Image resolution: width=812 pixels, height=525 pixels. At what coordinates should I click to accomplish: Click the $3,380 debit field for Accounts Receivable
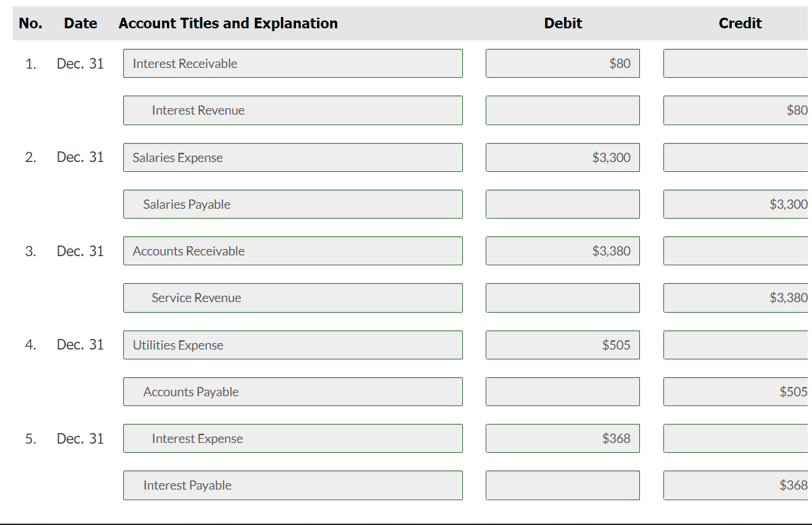coord(562,250)
